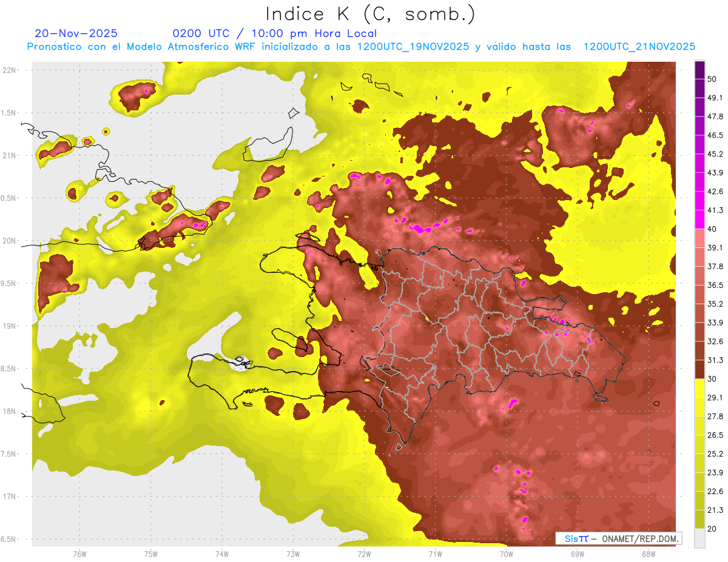Click the colorbar label '20'
The width and height of the screenshot is (728, 562).
click(712, 529)
